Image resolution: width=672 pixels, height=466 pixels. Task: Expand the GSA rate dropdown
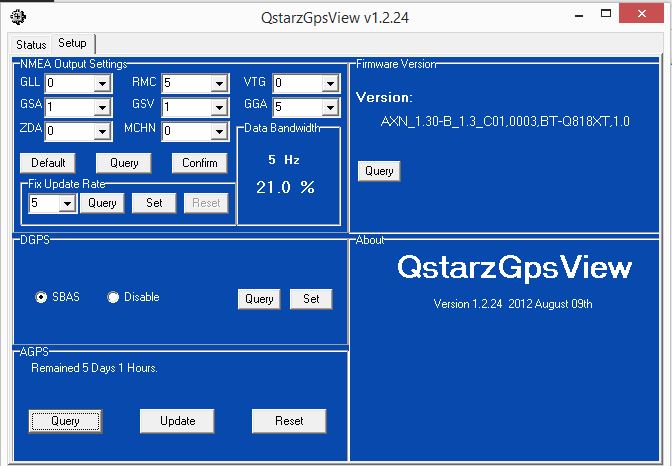tap(102, 107)
